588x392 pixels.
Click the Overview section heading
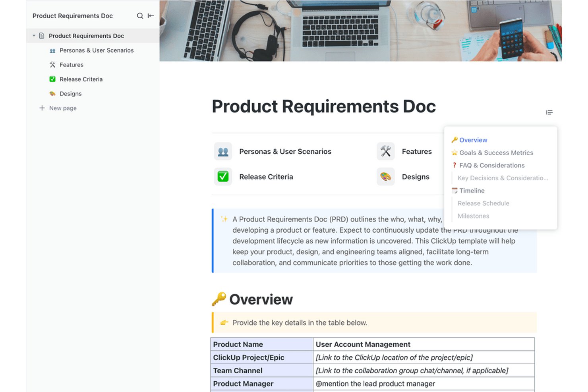tap(261, 299)
